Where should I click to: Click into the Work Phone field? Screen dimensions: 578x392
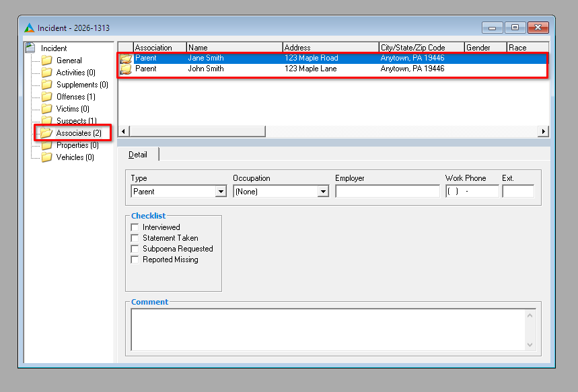tap(472, 192)
